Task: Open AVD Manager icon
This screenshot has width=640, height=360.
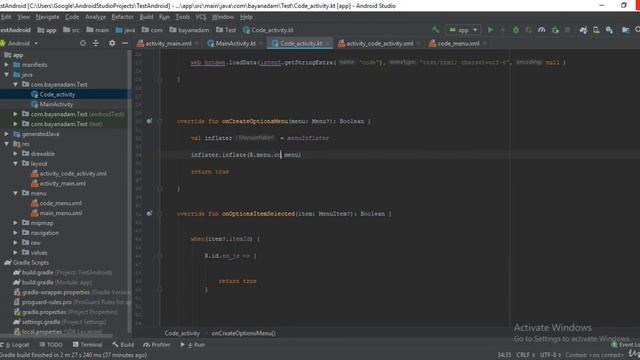Action: pyautogui.click(x=596, y=30)
